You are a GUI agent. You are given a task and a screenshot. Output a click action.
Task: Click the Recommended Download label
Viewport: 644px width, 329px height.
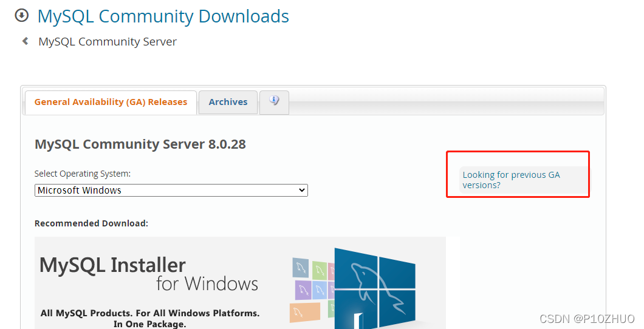click(91, 223)
